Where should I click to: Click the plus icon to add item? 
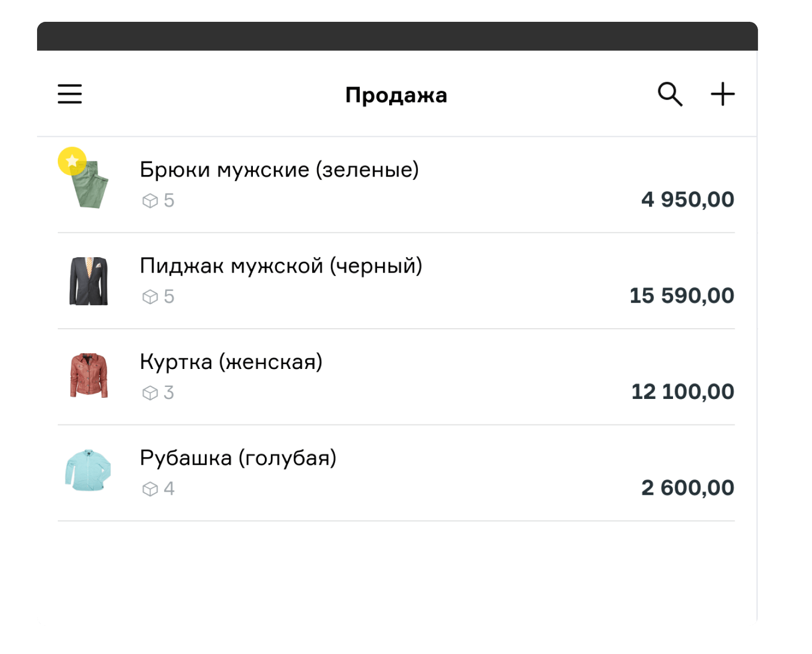723,94
